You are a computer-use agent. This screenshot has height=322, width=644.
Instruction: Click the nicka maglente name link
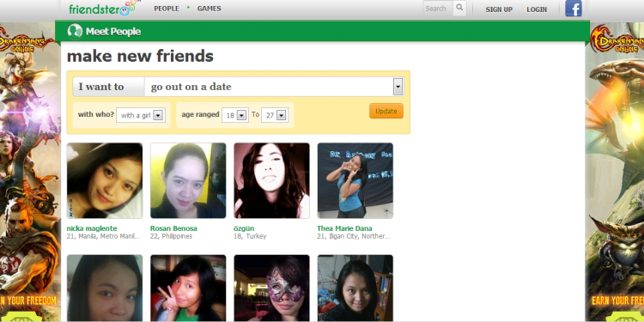pyautogui.click(x=92, y=228)
